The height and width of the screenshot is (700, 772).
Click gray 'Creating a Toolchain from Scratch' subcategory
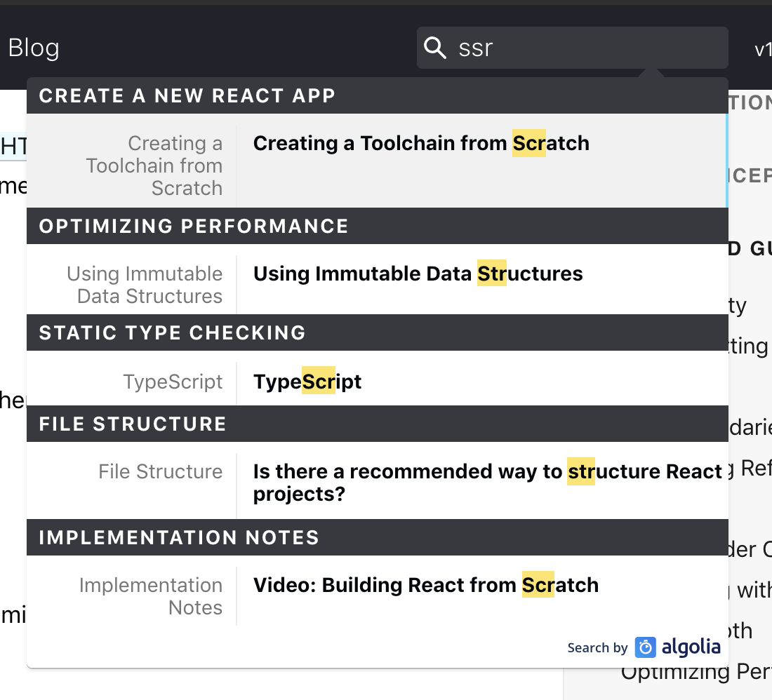[x=154, y=166]
